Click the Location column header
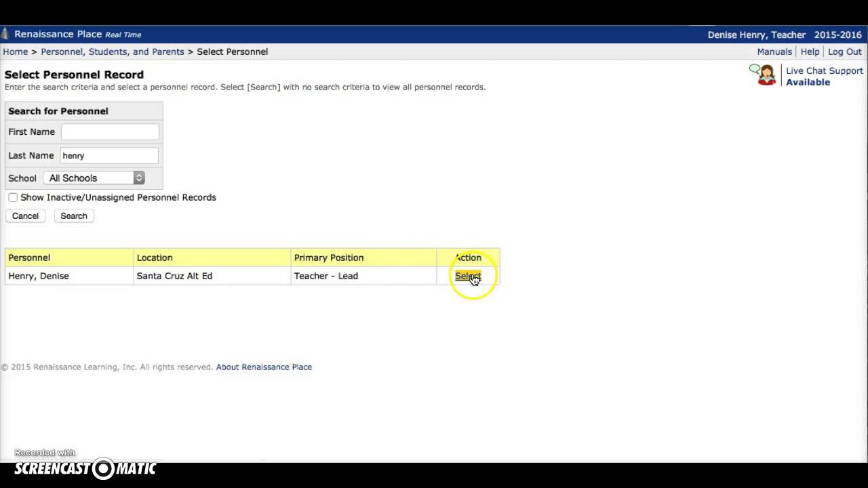The width and height of the screenshot is (868, 488). (155, 258)
